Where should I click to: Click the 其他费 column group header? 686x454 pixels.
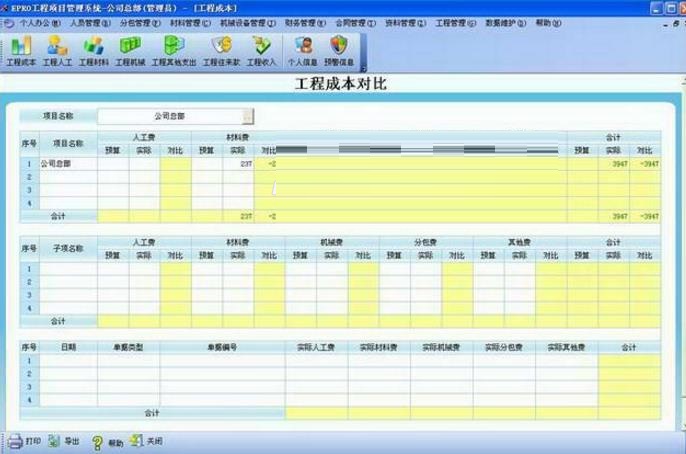(520, 242)
